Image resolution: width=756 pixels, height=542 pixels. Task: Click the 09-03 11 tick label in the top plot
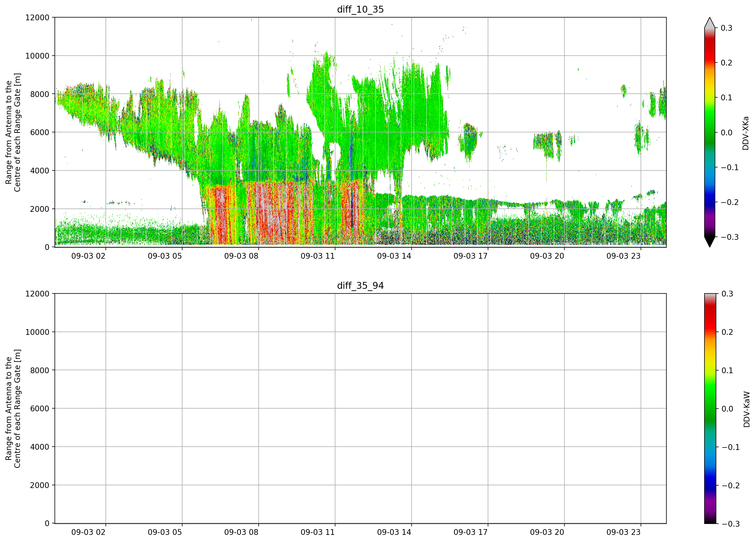tap(318, 256)
